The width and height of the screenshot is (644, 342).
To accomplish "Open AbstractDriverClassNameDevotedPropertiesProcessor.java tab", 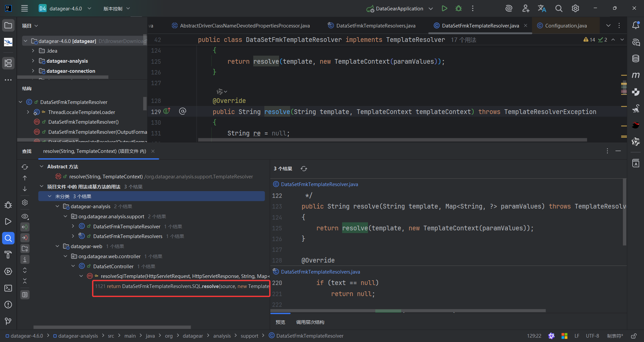I will coord(241,25).
